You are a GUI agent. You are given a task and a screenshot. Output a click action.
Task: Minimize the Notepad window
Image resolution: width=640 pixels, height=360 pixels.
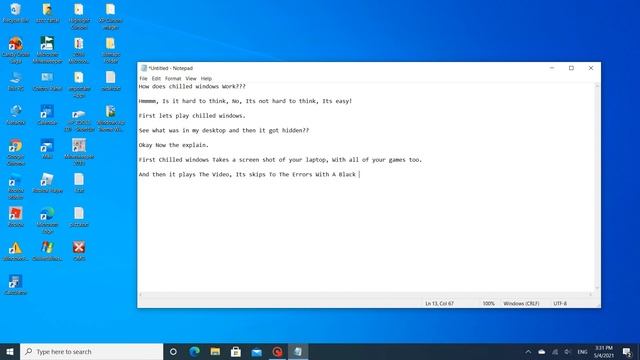click(552, 68)
